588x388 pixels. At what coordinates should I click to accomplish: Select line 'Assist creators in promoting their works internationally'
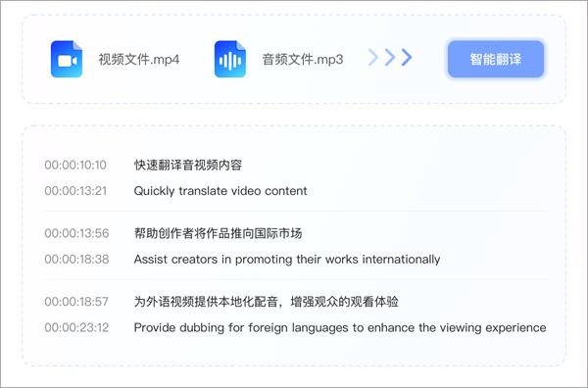click(287, 259)
